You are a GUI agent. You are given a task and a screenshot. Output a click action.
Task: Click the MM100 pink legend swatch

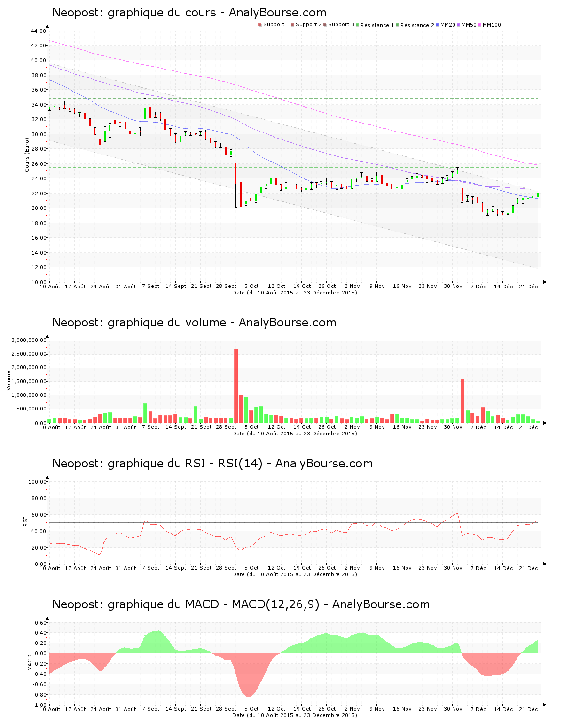(x=480, y=25)
